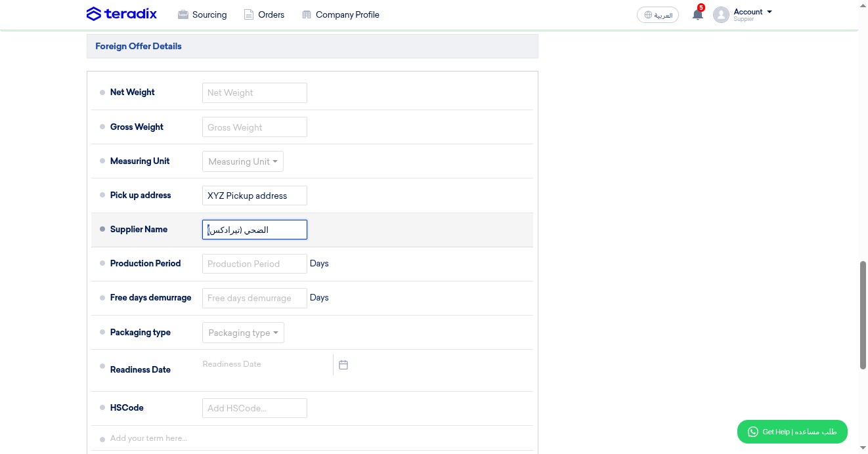The height and width of the screenshot is (454, 868).
Task: Click the Supplier Name input field
Action: pos(255,230)
